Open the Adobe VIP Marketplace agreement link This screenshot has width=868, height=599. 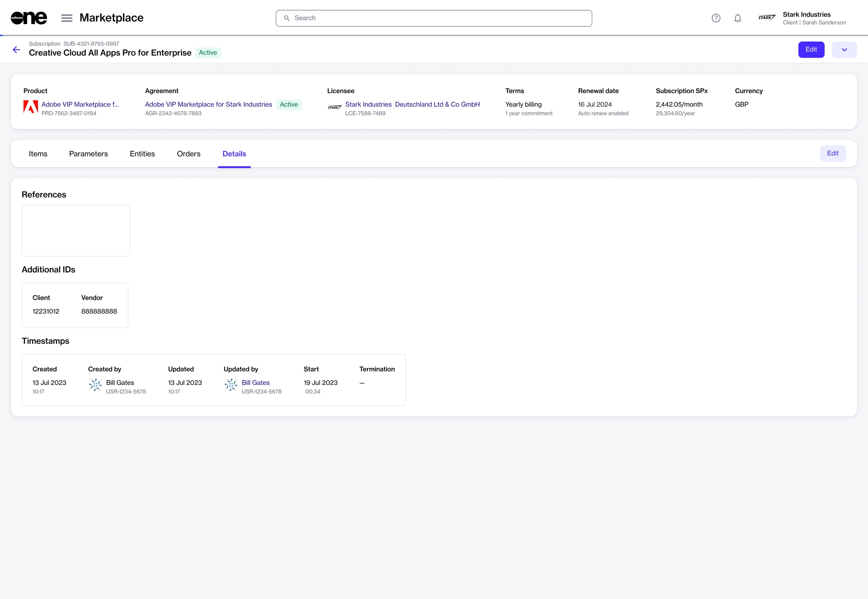[208, 104]
